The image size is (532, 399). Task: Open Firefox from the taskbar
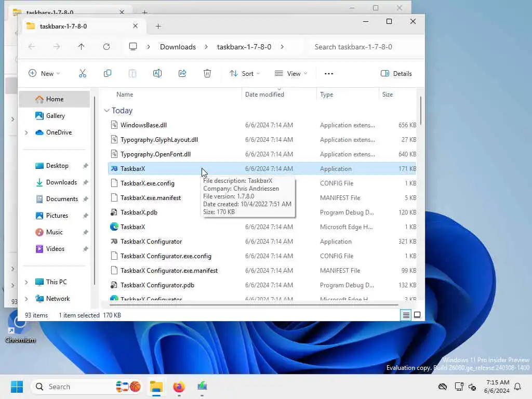coord(179,387)
